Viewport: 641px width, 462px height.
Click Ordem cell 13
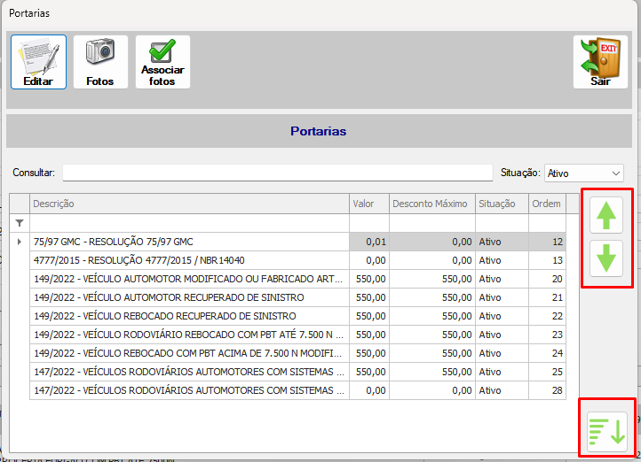tap(547, 260)
